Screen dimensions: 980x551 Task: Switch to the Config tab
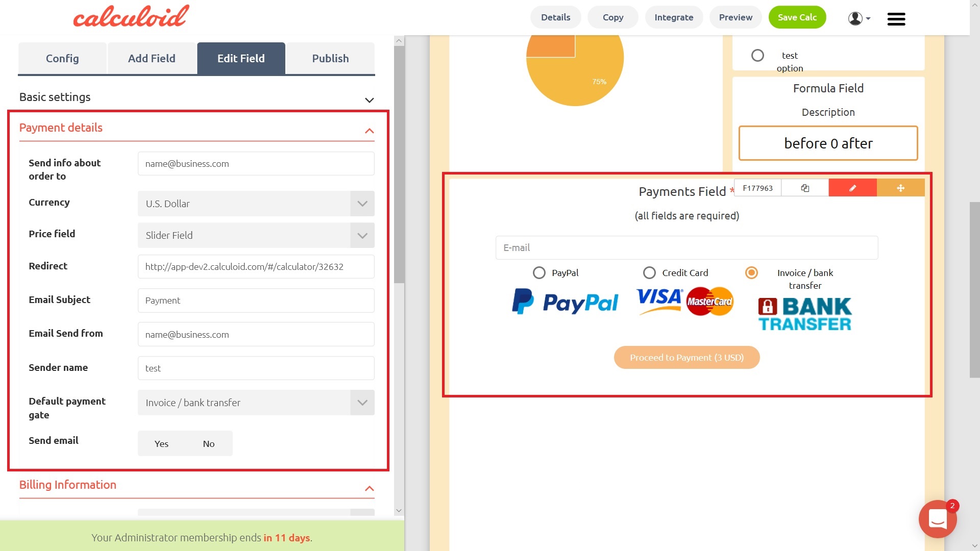63,59
